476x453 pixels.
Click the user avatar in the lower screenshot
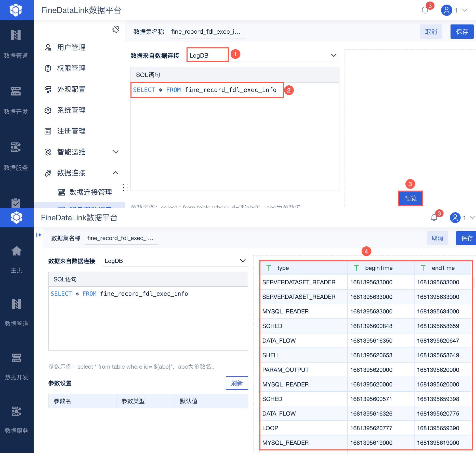(x=455, y=218)
